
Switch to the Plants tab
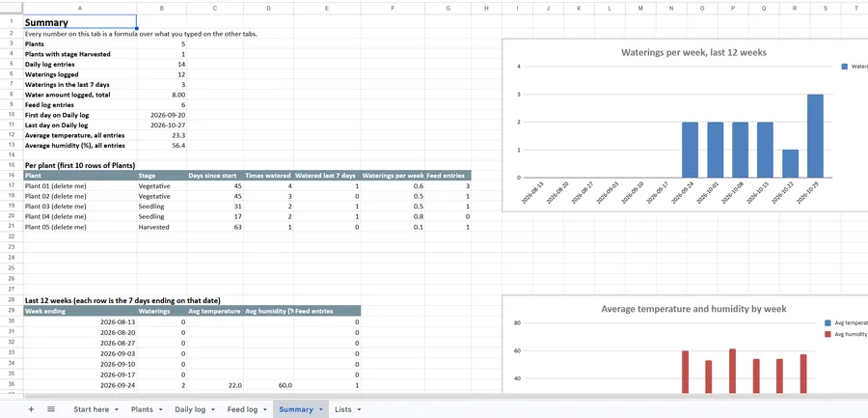coord(142,409)
